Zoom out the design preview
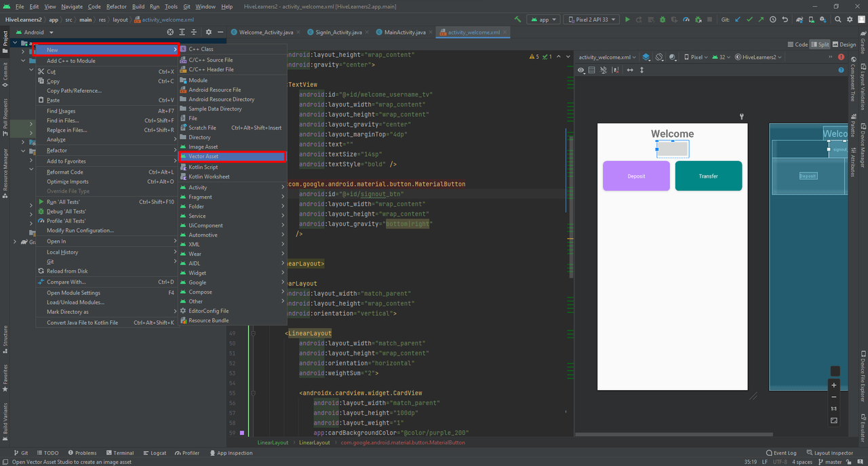This screenshot has width=868, height=466. (x=834, y=397)
